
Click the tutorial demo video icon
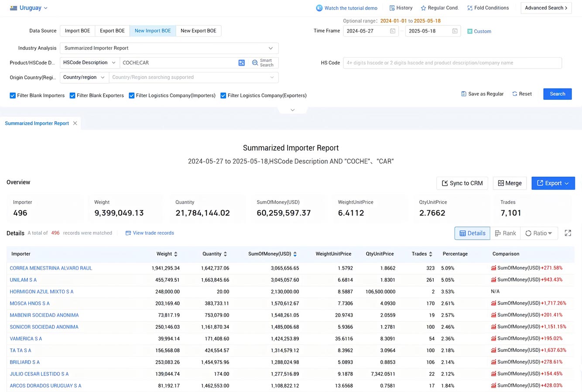tap(319, 8)
